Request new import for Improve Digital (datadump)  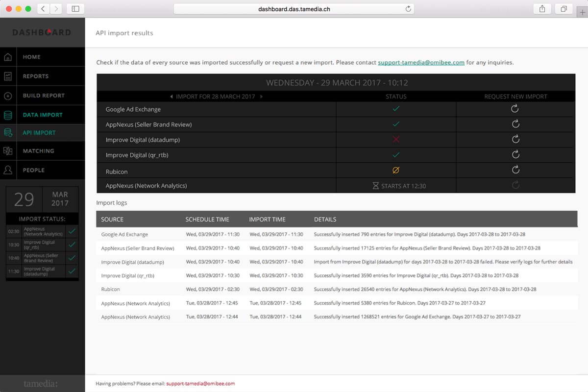515,139
